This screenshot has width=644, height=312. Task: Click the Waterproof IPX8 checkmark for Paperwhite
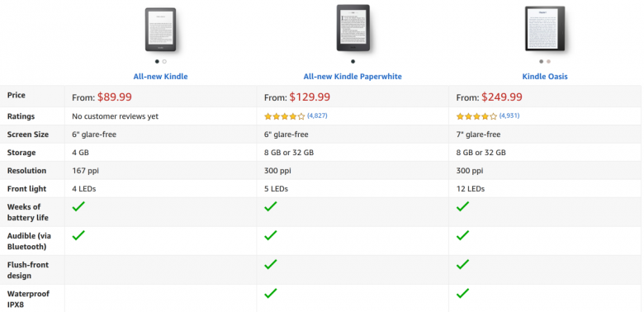pos(271,293)
